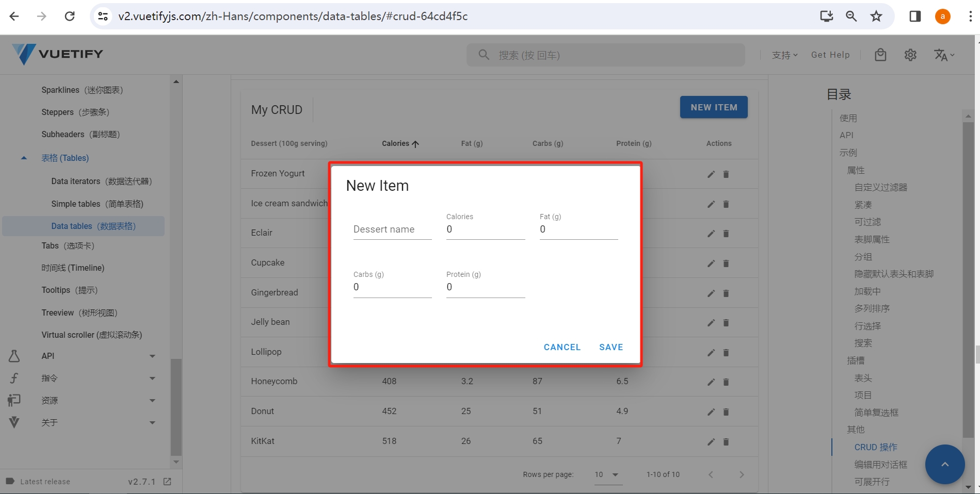The width and height of the screenshot is (980, 494).
Task: Click the SAVE button in the dialog
Action: (611, 347)
